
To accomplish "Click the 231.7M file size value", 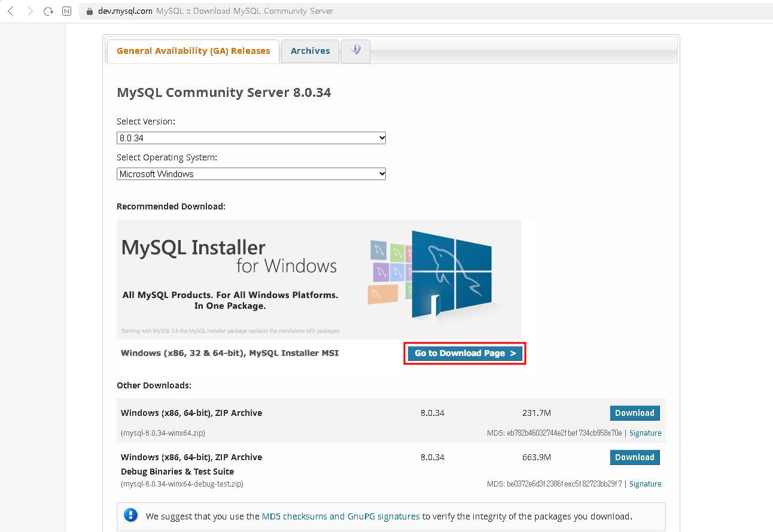I will click(x=536, y=413).
